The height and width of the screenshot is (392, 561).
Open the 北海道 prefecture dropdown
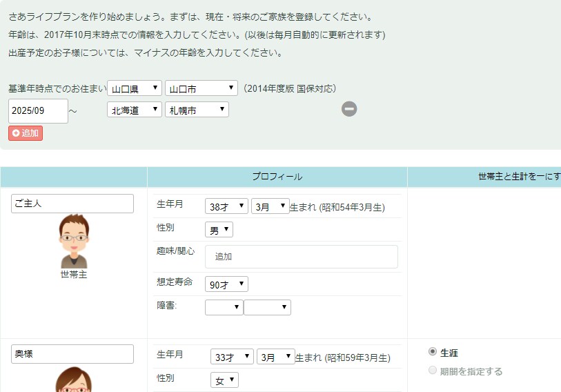135,110
